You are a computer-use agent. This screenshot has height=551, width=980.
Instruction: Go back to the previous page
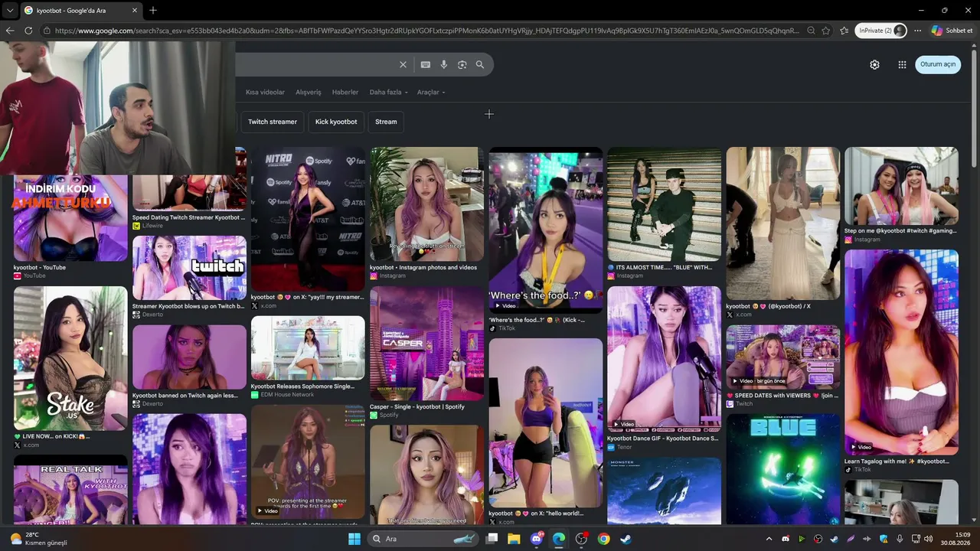(x=10, y=31)
